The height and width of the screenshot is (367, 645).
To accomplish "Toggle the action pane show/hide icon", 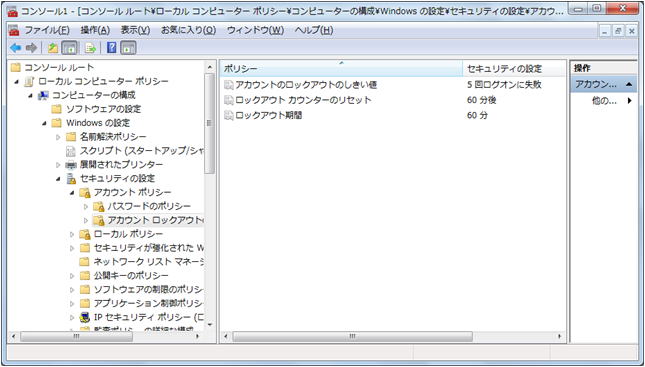I will coord(128,48).
